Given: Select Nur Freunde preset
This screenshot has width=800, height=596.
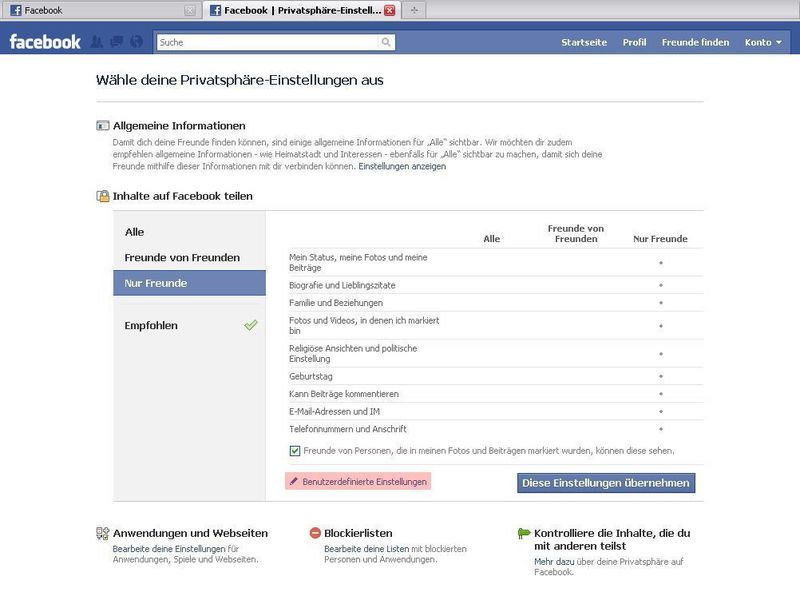Looking at the screenshot, I should point(189,283).
